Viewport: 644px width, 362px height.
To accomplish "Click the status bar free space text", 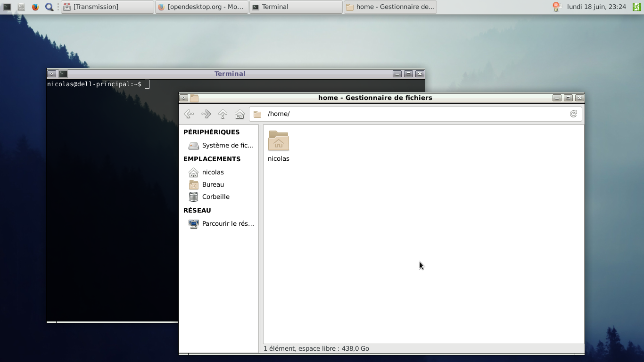I will [316, 348].
